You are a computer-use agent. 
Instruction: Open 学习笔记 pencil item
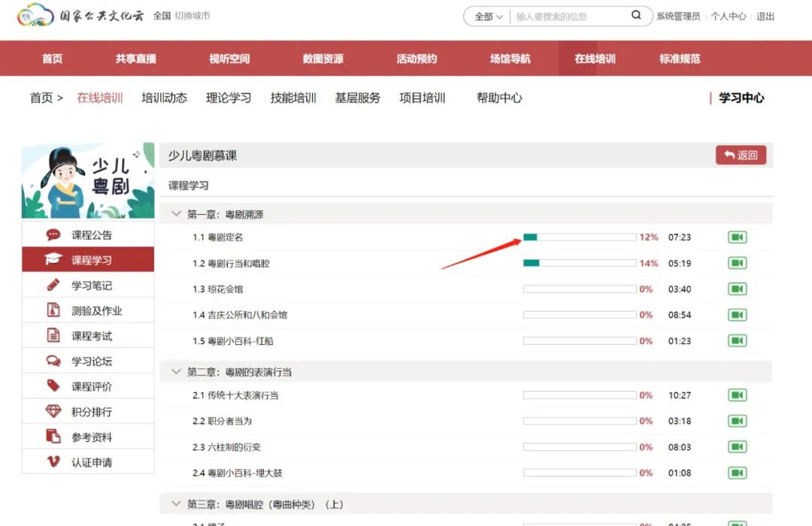(x=88, y=286)
